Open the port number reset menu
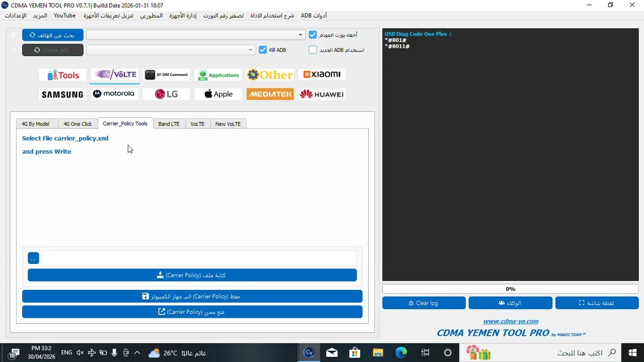This screenshot has width=644, height=362. click(223, 16)
